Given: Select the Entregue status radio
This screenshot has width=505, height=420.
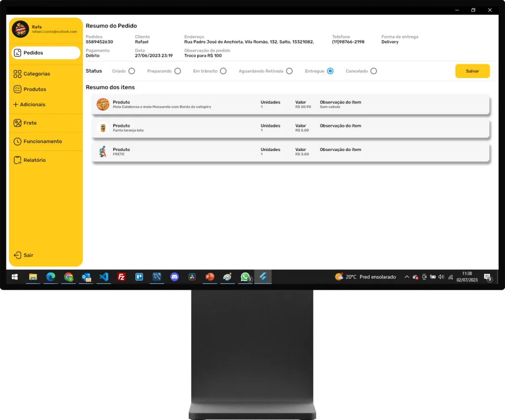Looking at the screenshot, I should (330, 71).
